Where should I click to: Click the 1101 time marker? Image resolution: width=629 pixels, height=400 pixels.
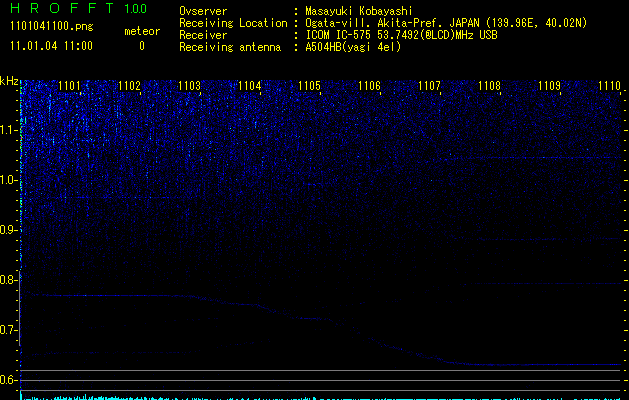69,87
